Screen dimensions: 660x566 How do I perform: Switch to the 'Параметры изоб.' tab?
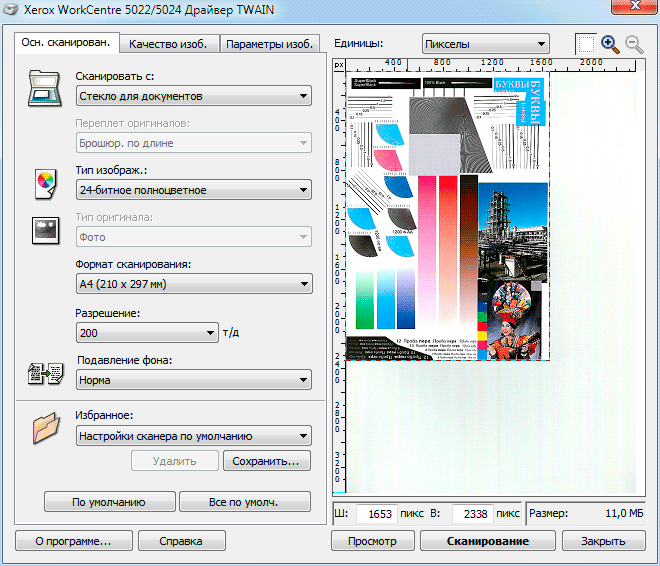tap(269, 44)
